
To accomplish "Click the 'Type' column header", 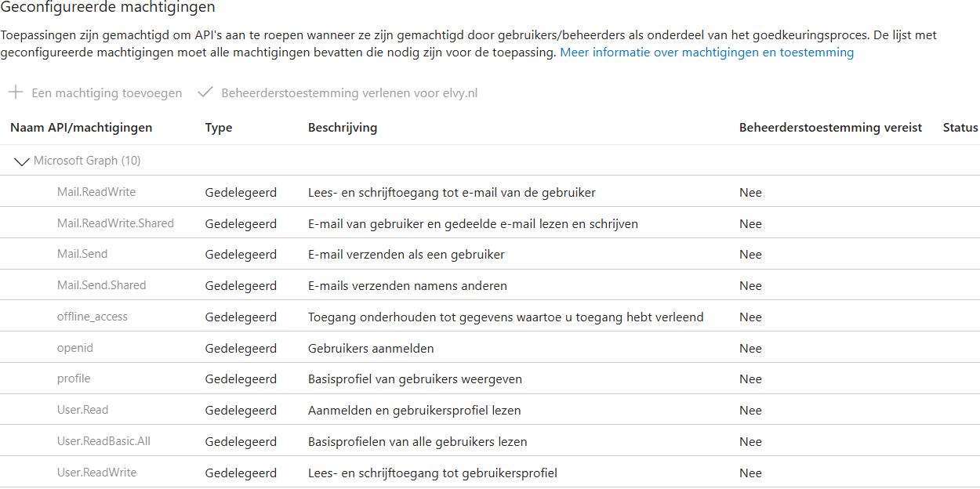I will (218, 127).
